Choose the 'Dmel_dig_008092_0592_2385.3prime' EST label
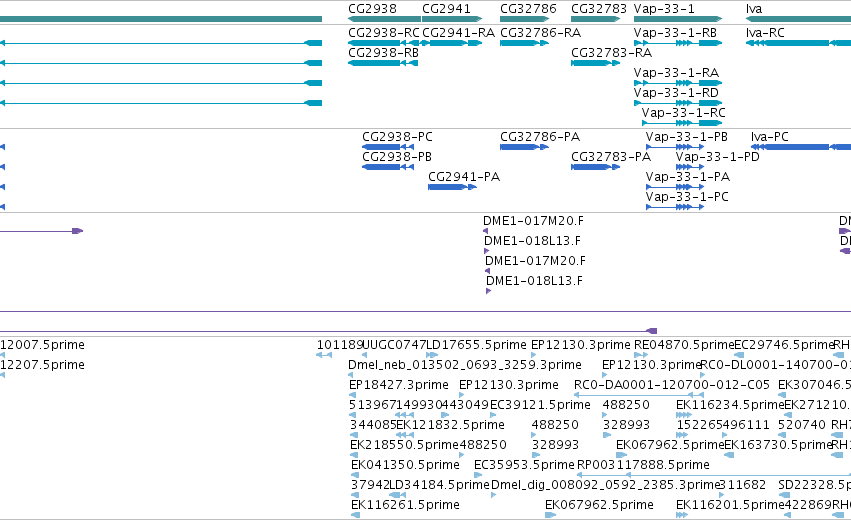Image resolution: width=851 pixels, height=520 pixels. (x=605, y=485)
